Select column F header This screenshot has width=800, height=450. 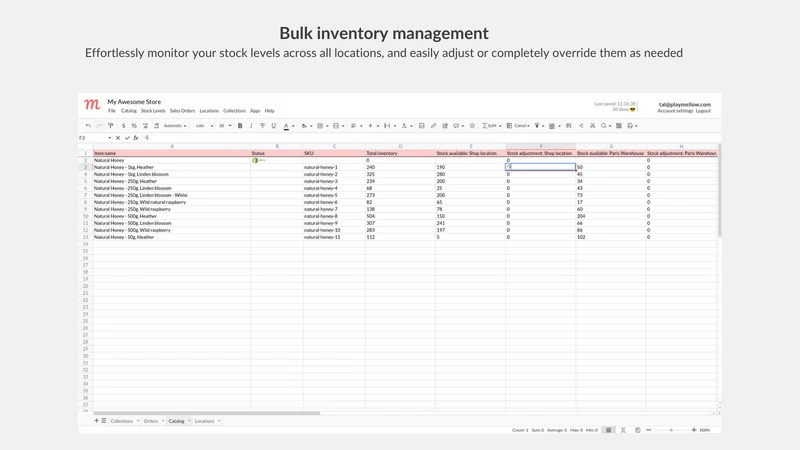541,146
